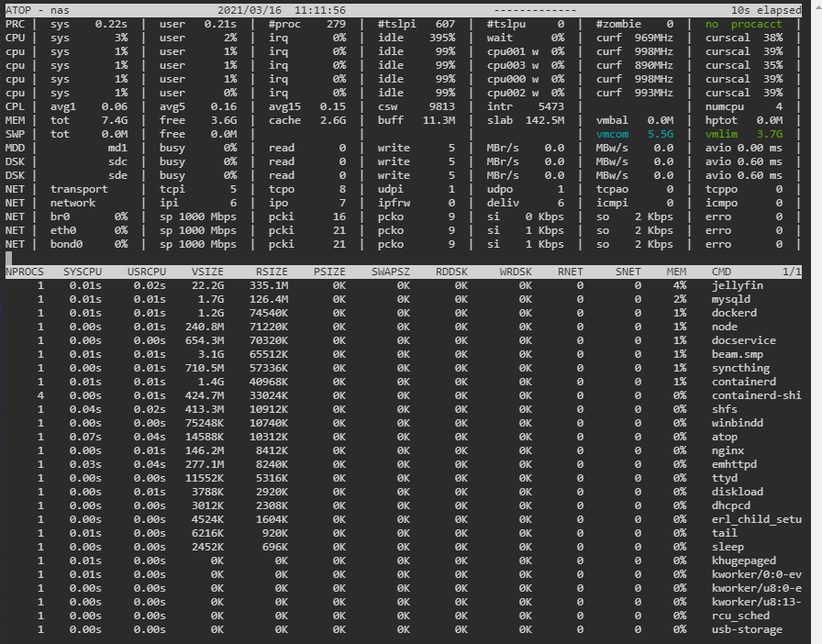Click the SYSCPU column header
The height and width of the screenshot is (644, 822).
tap(83, 272)
